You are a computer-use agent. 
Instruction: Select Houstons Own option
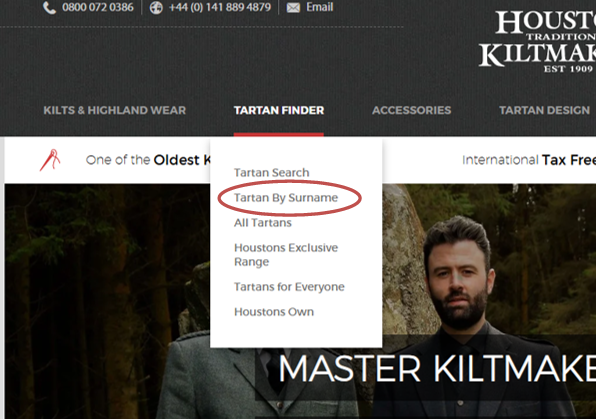point(274,312)
